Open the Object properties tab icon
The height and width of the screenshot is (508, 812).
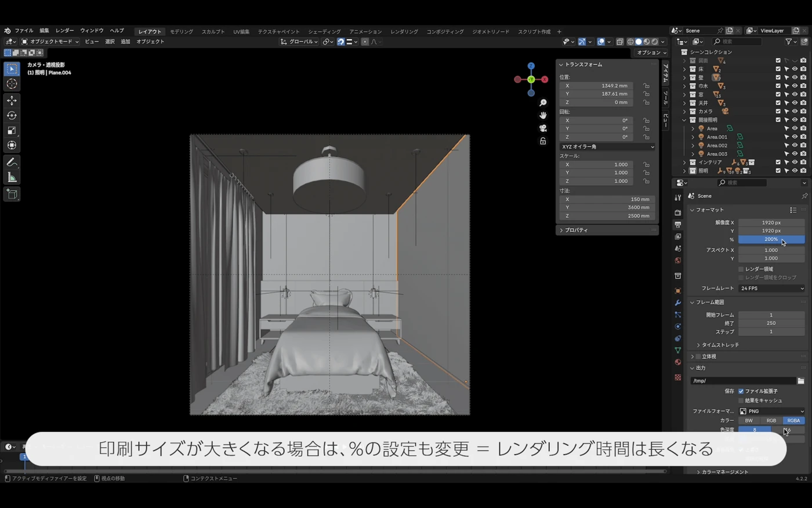[677, 290]
